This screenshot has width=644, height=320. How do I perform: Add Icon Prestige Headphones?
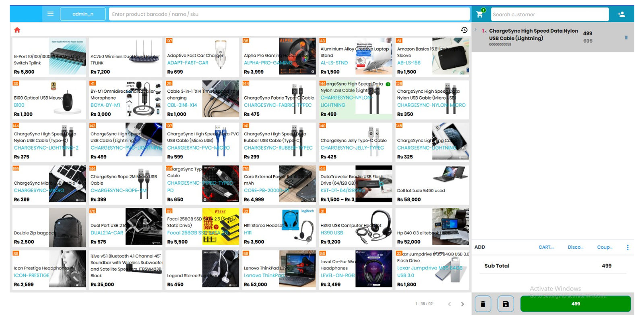coord(49,269)
